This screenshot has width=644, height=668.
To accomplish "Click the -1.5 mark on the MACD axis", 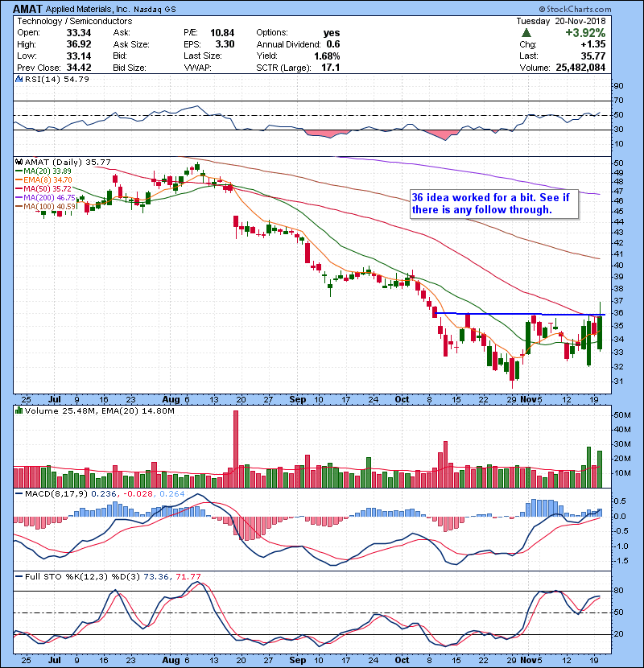I will 621,561.
